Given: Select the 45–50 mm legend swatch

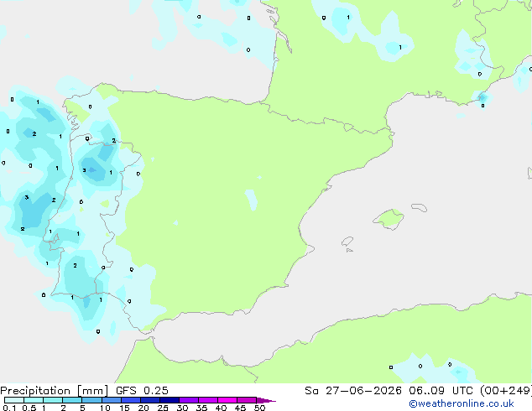Looking at the screenshot, I should [x=247, y=400].
